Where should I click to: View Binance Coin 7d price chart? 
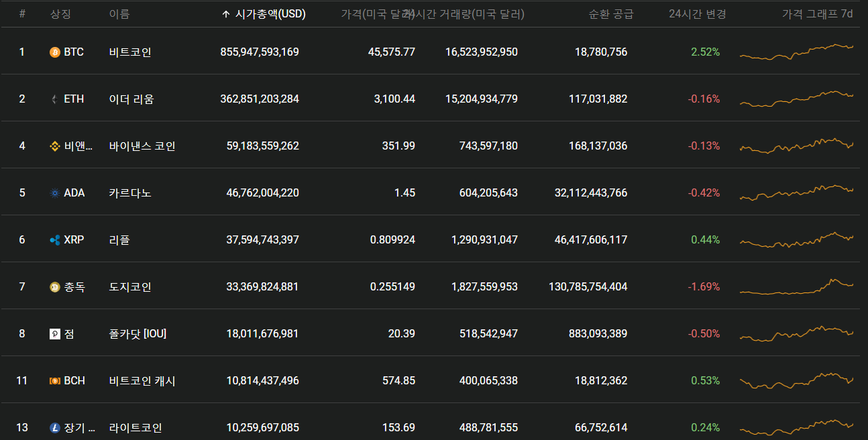pos(796,146)
